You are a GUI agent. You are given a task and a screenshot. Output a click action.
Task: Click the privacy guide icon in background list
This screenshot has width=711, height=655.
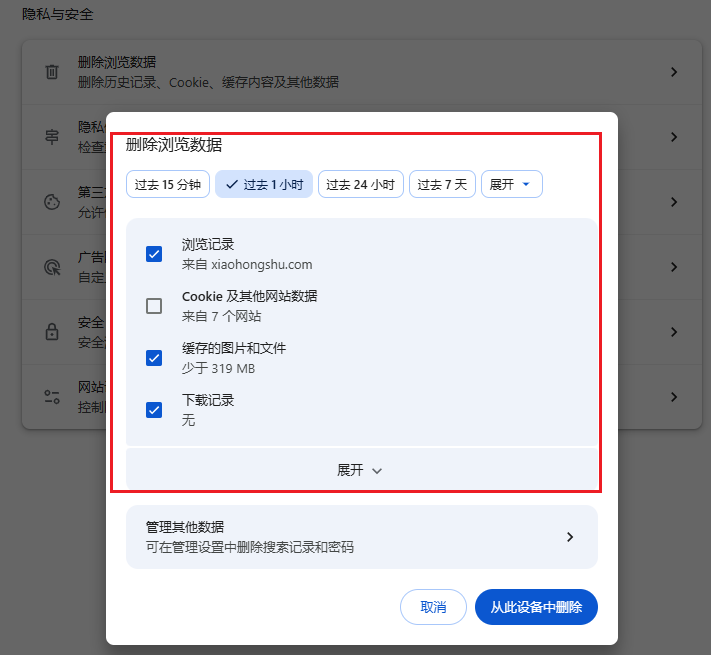click(x=52, y=137)
